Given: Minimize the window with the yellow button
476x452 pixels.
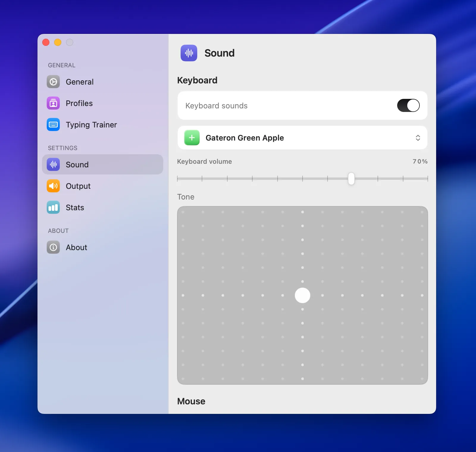Looking at the screenshot, I should [x=58, y=42].
